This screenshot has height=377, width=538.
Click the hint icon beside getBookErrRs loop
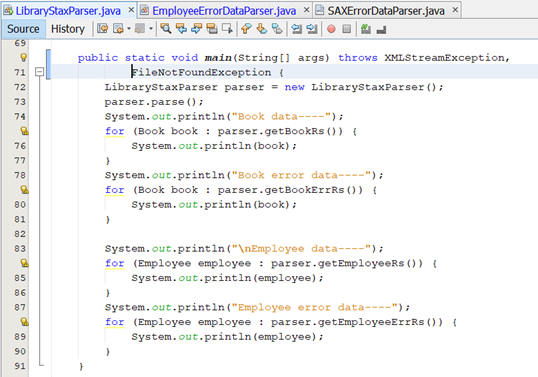[24, 190]
